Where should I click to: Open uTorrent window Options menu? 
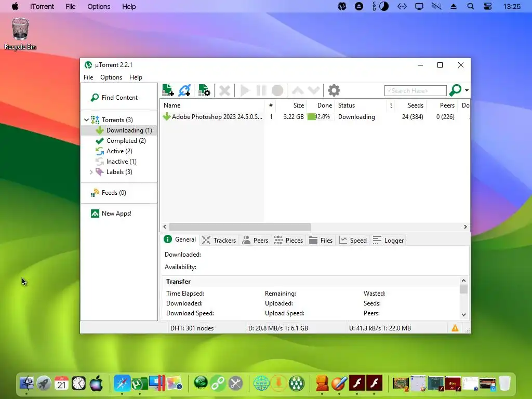tap(111, 77)
